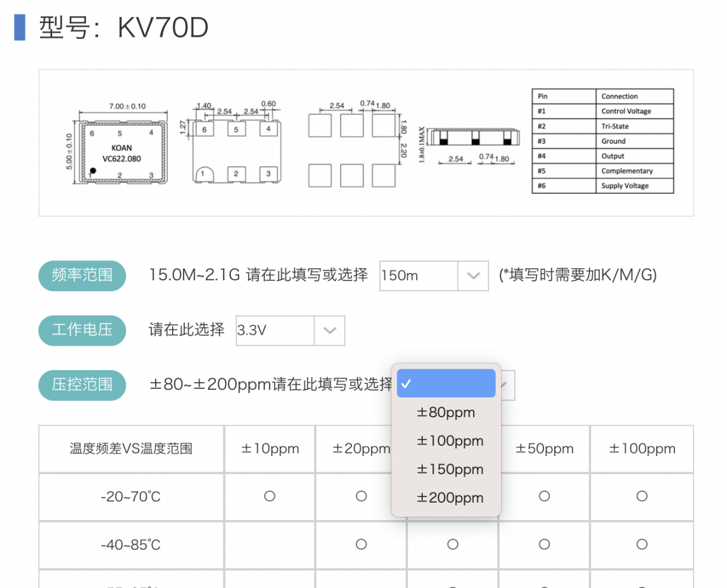Click the 频率范围 teal label button
This screenshot has height=588, width=727.
82,276
